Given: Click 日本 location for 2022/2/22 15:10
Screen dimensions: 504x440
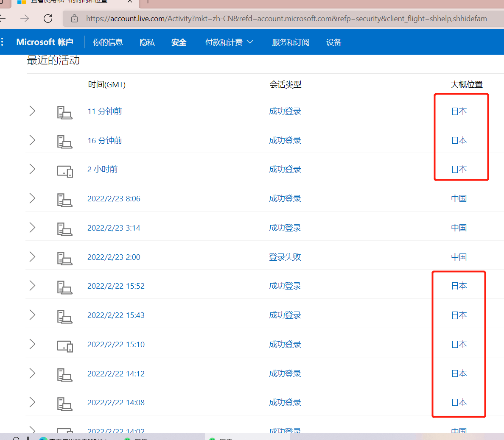Looking at the screenshot, I should [459, 344].
